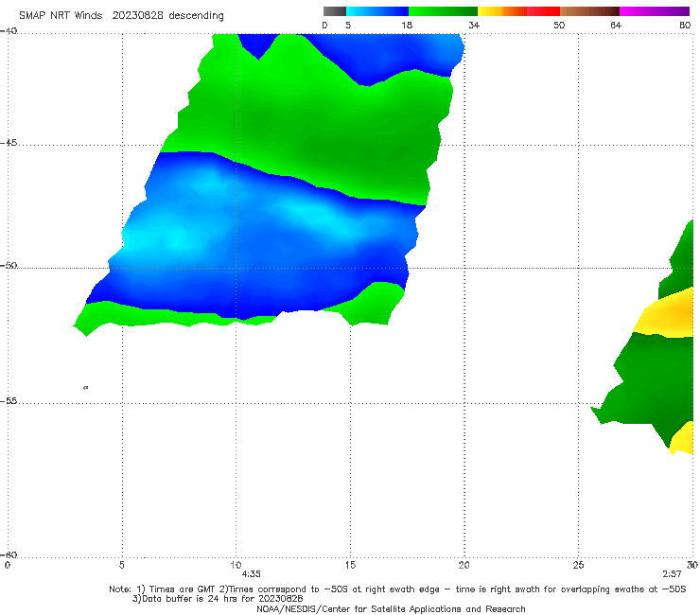The image size is (700, 615).
Task: Click the 'SMAP NRT Winds 20230828 descending' title
Action: [x=121, y=15]
